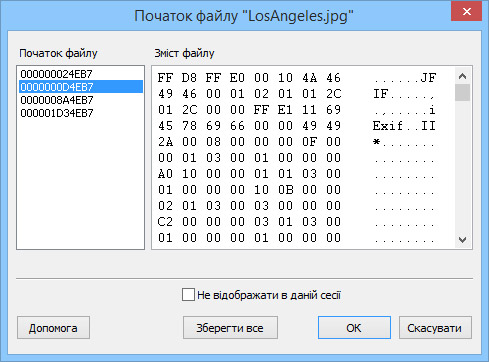489x362 pixels.
Task: Click hex row "C2 00 00 00 03 01 03 00"
Action: (x=249, y=222)
